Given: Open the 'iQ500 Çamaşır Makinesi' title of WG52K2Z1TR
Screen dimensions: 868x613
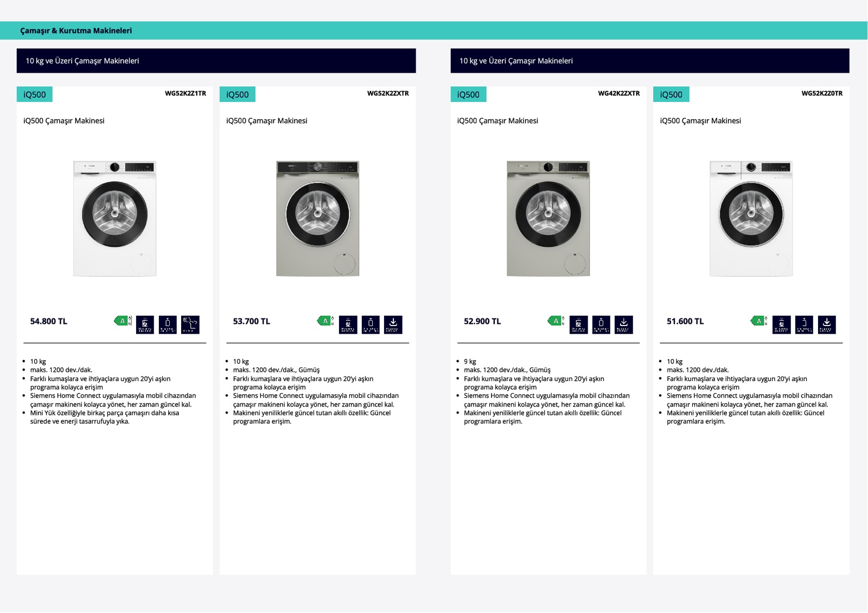Looking at the screenshot, I should (64, 121).
